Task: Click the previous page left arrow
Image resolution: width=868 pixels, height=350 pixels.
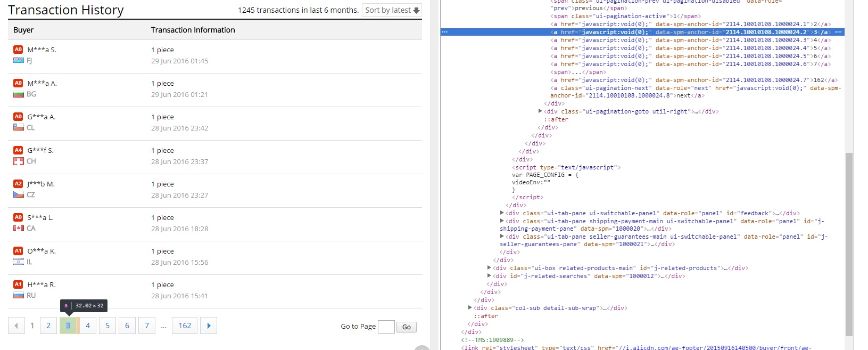Action: click(x=16, y=325)
